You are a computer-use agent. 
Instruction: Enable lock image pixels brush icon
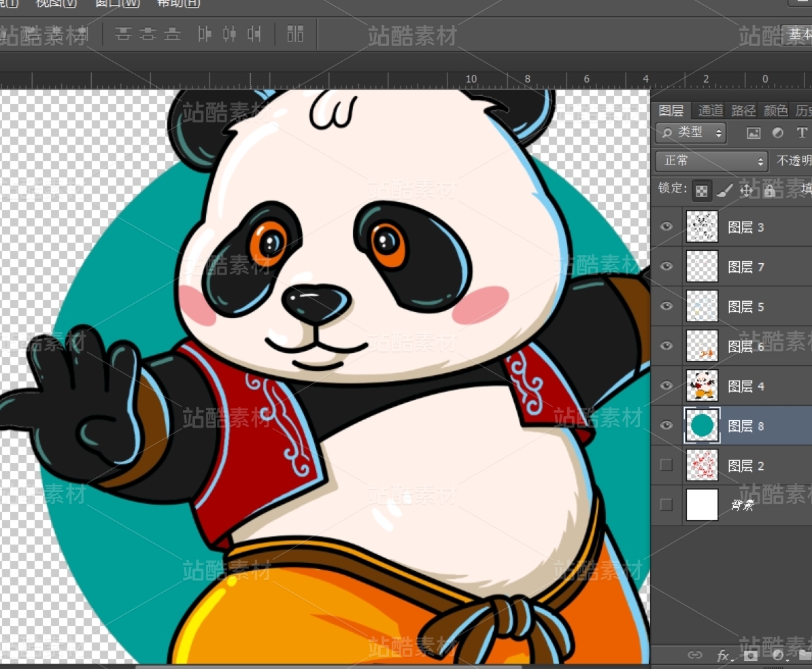pos(724,190)
